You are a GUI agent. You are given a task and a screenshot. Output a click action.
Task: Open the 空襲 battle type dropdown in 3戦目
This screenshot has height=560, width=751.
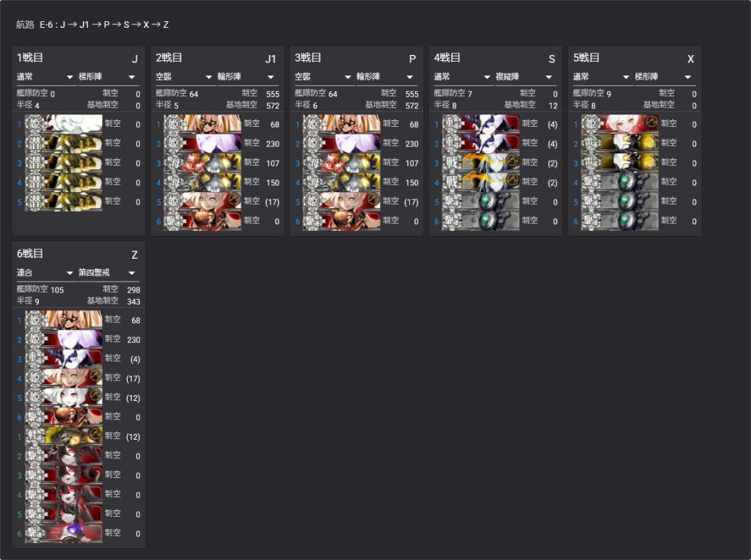[323, 77]
